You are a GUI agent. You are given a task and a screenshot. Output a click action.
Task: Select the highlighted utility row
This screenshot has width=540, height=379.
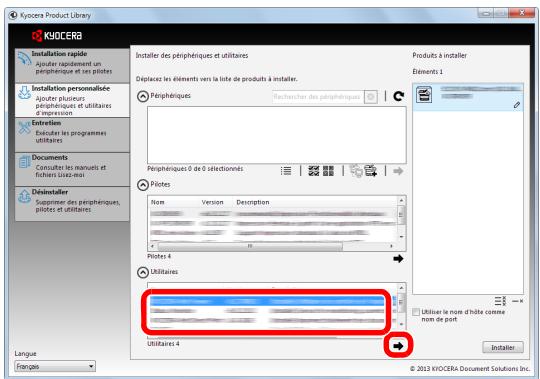click(x=267, y=301)
